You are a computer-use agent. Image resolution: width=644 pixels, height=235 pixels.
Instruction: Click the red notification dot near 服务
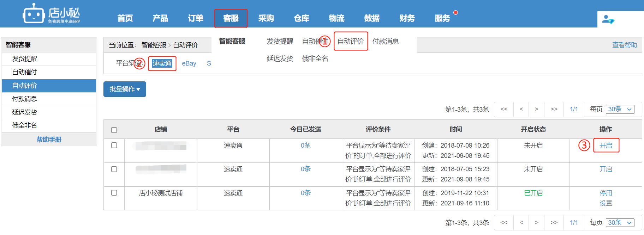[455, 12]
